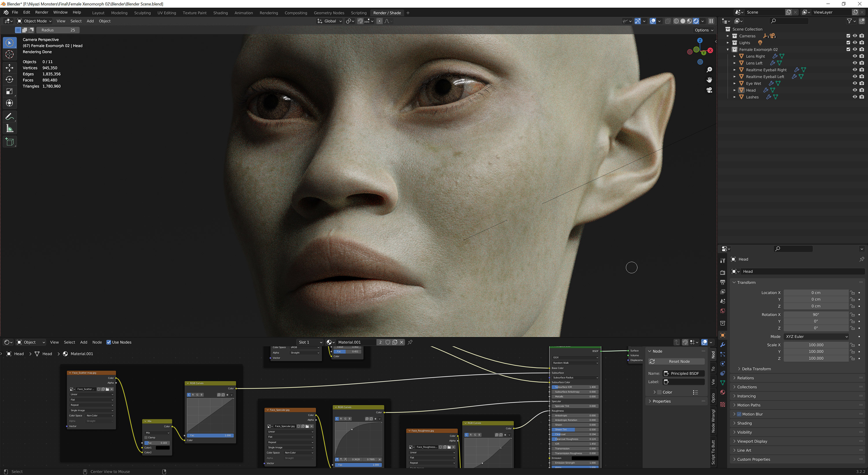Switch to the Sculpting workspace tab

(x=142, y=13)
